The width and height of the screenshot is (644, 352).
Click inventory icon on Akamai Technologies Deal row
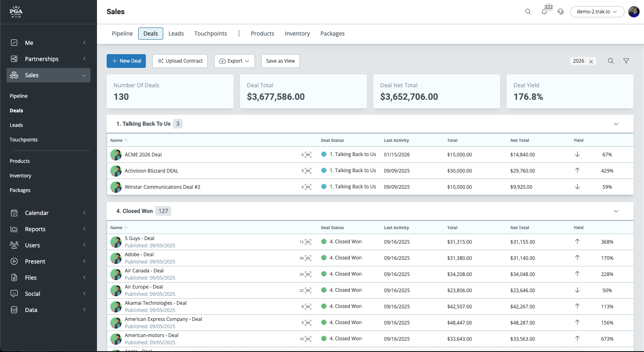[x=308, y=307]
